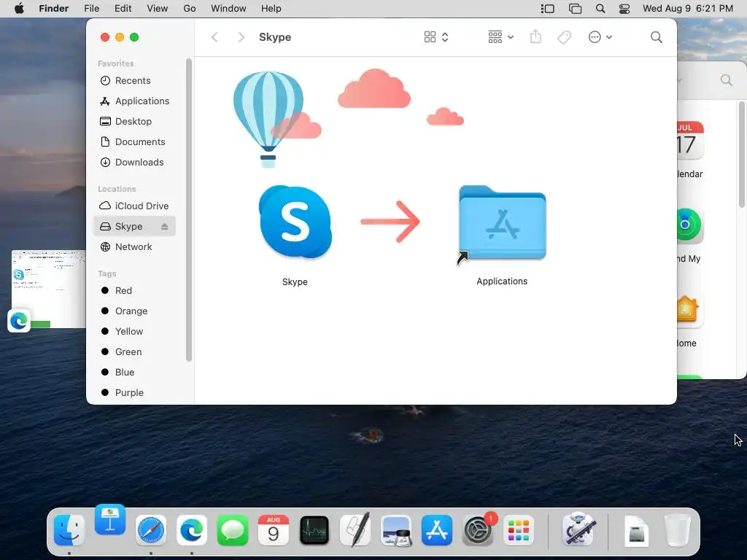The width and height of the screenshot is (747, 560).
Task: Click the Finder window search icon
Action: pyautogui.click(x=656, y=37)
